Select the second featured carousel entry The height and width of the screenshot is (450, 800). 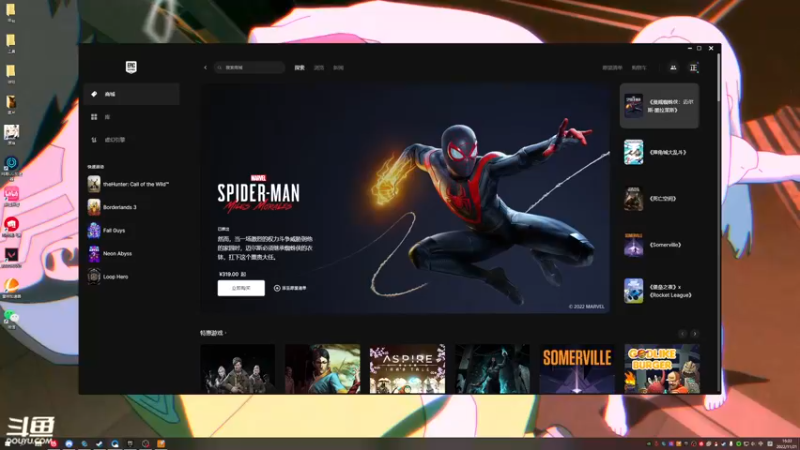click(x=659, y=152)
